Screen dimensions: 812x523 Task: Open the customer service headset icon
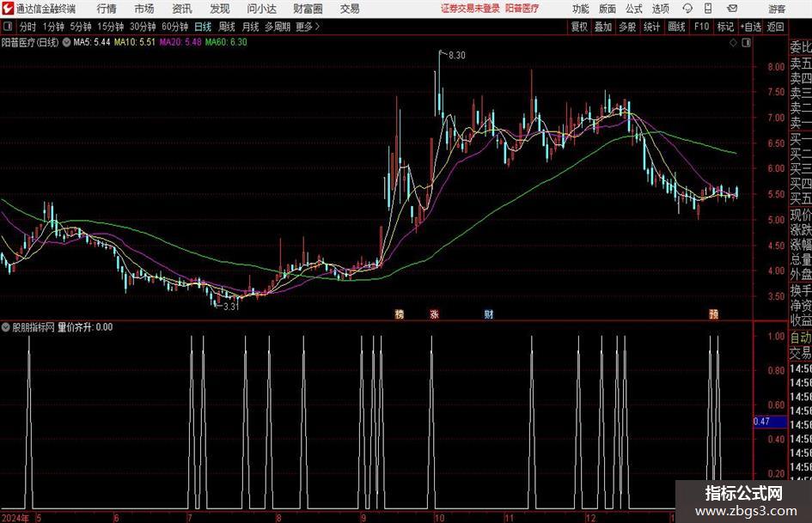click(x=687, y=9)
